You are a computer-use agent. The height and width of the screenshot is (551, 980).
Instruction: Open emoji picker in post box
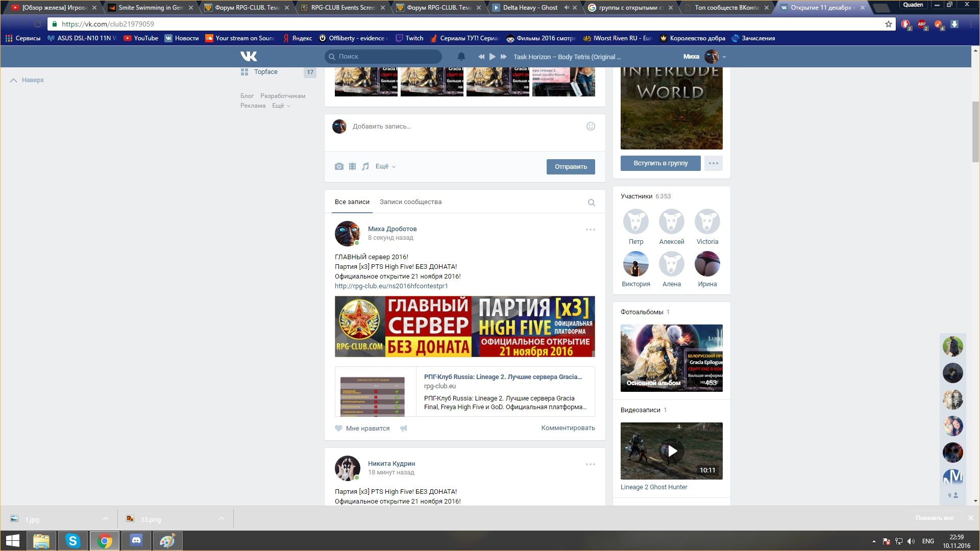591,126
